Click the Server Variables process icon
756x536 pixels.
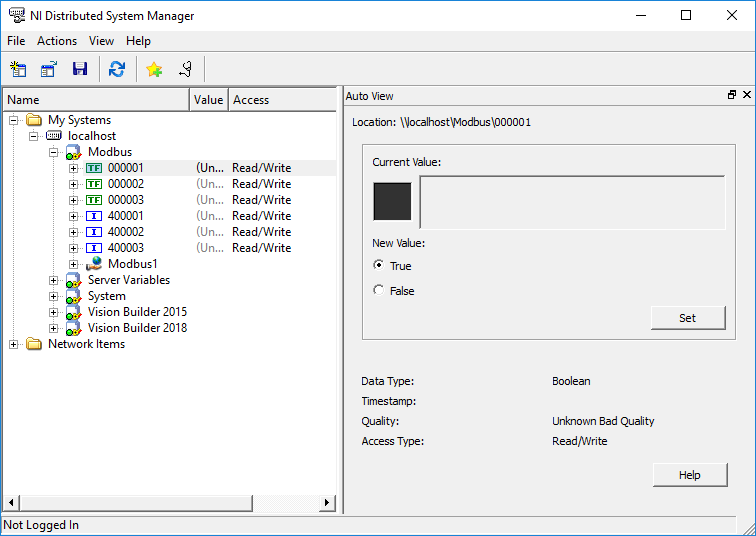tap(74, 281)
